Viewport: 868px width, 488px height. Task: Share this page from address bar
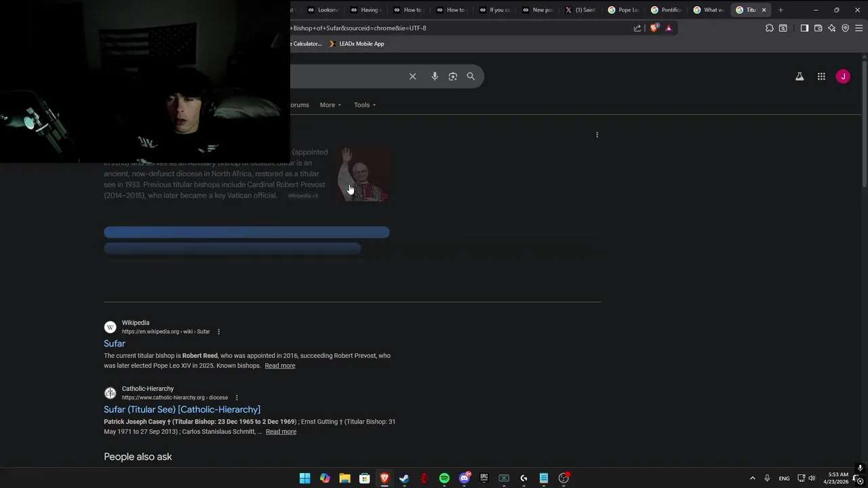point(637,28)
